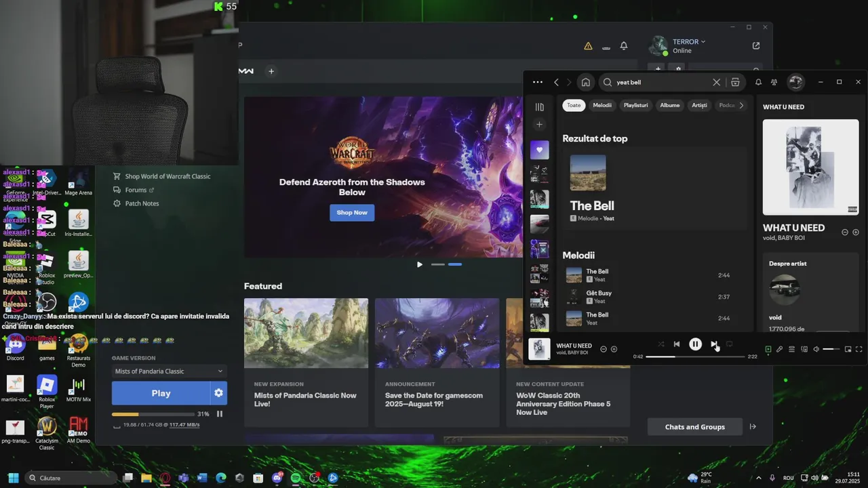Click the plus create button in Spotify sidebar
This screenshot has height=488, width=868.
pyautogui.click(x=540, y=124)
